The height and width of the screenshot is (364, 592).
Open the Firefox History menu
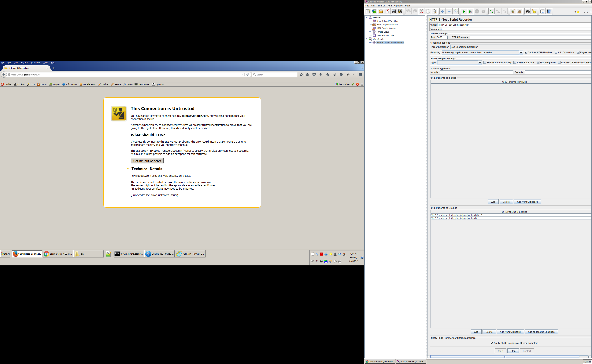click(24, 63)
